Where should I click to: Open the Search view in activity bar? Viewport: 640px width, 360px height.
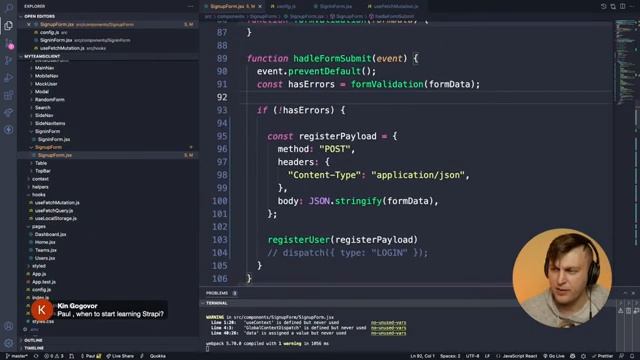pos(8,7)
